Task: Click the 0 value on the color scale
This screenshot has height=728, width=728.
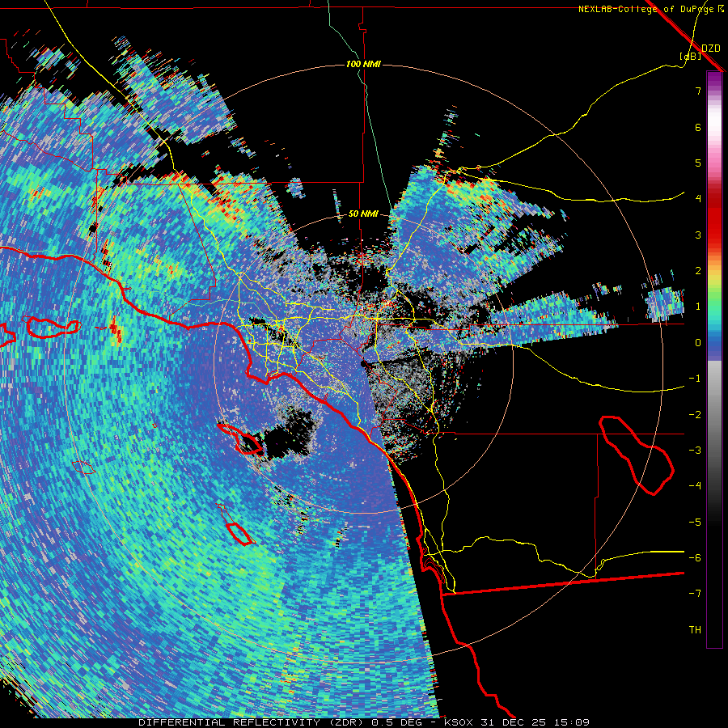Action: click(698, 343)
